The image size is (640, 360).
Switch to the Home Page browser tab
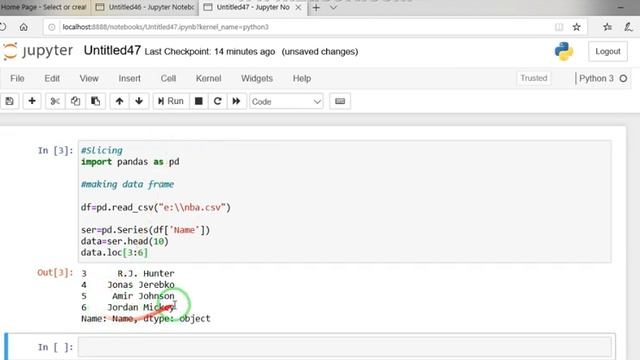(x=45, y=7)
